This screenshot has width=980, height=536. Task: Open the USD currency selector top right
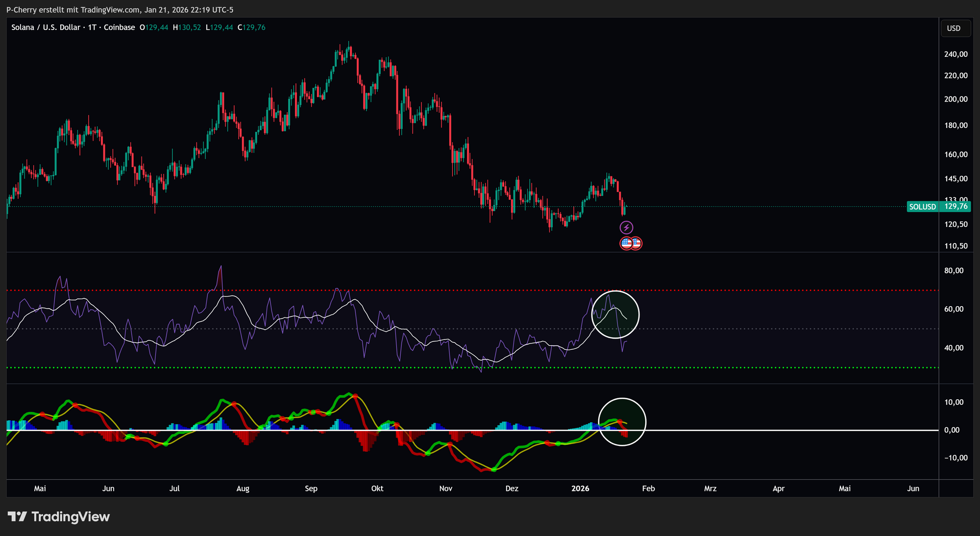955,28
